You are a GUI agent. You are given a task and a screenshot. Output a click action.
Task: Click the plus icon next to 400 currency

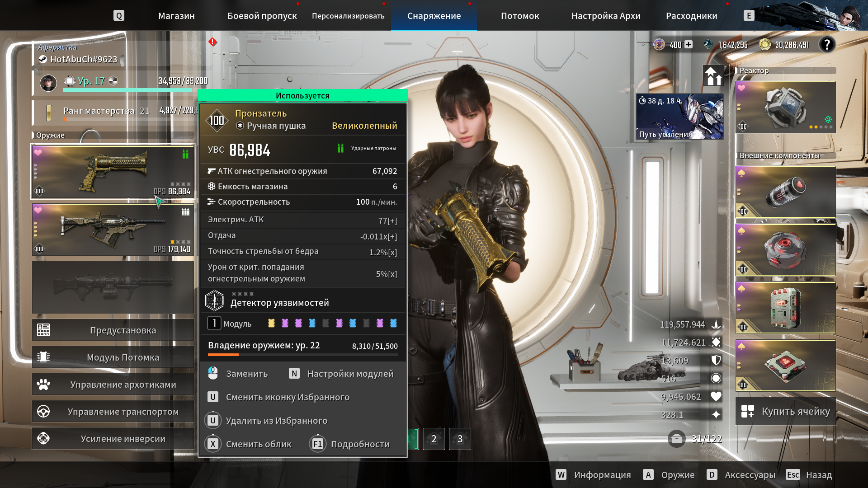coord(689,44)
